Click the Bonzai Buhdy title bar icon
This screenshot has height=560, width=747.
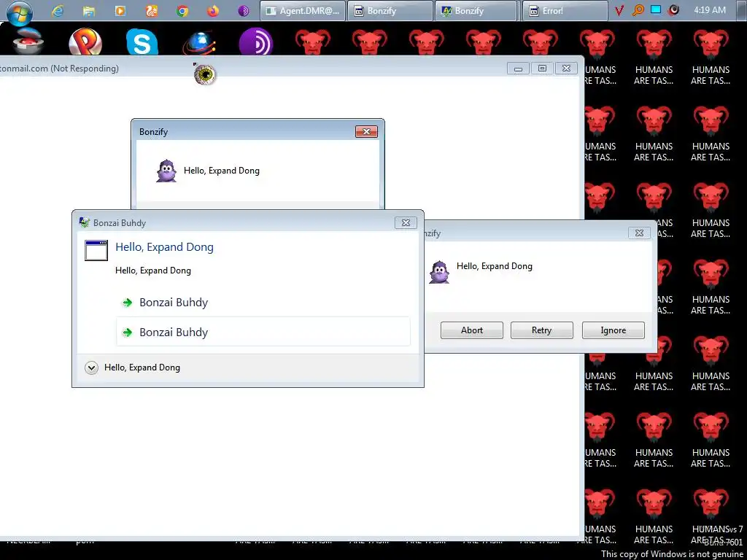tap(85, 222)
